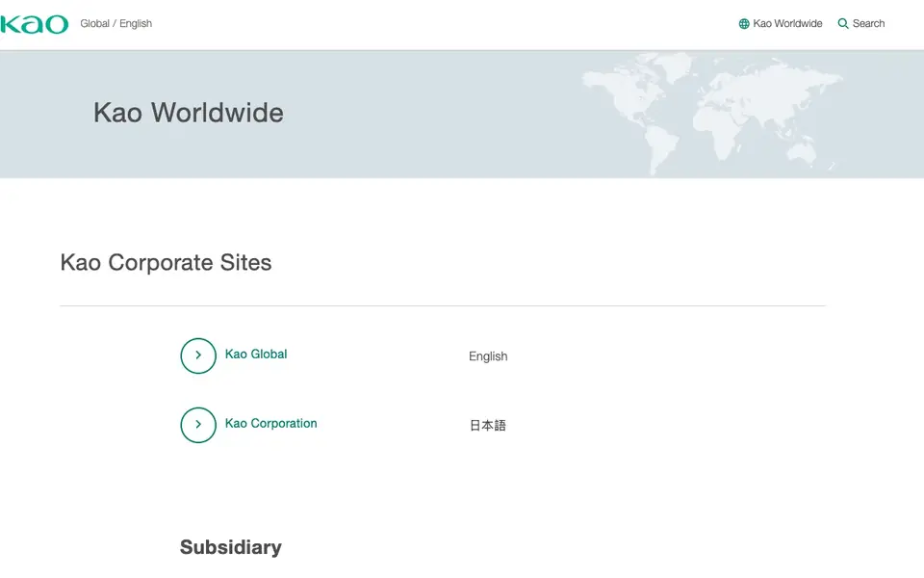Click the arrow circle next to Kao Corporation
924x578 pixels.
198,425
